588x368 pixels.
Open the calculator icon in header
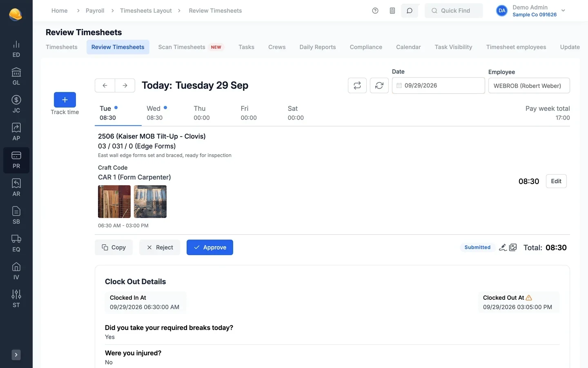392,11
